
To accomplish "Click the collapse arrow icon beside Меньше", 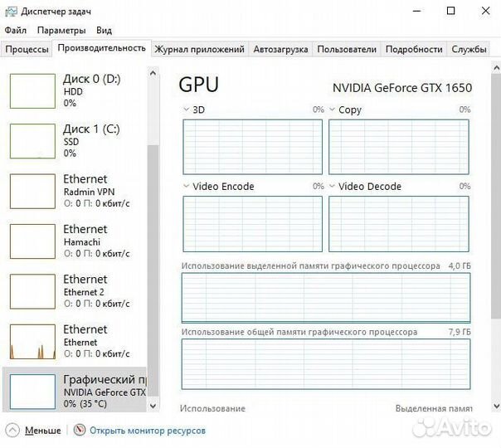I will (x=12, y=430).
